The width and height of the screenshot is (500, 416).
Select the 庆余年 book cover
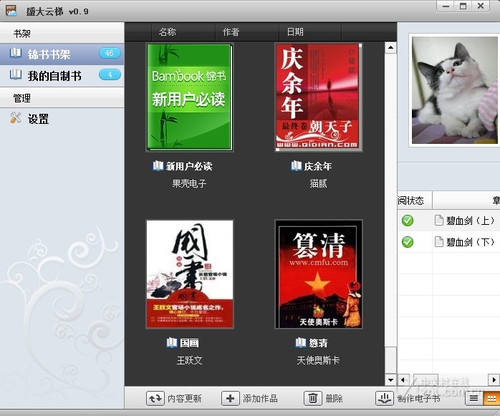click(318, 97)
